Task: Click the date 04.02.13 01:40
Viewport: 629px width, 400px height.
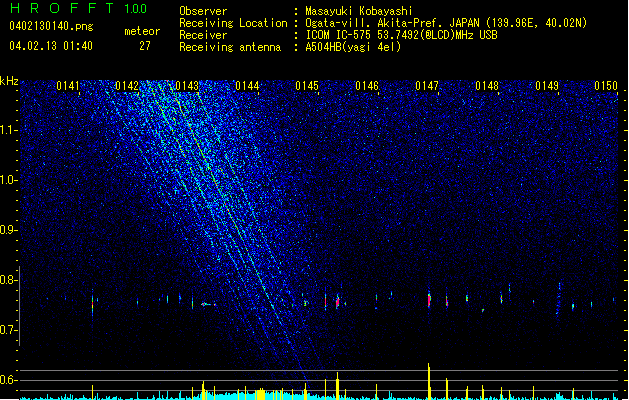Action: [x=51, y=46]
